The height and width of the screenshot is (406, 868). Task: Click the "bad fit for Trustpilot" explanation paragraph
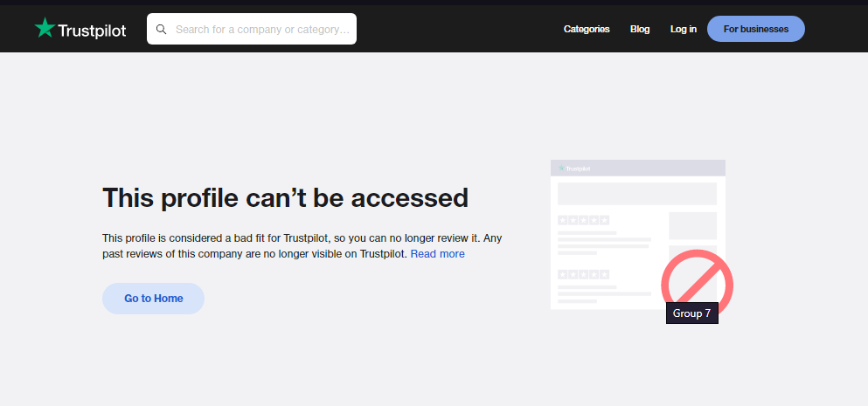tap(302, 246)
